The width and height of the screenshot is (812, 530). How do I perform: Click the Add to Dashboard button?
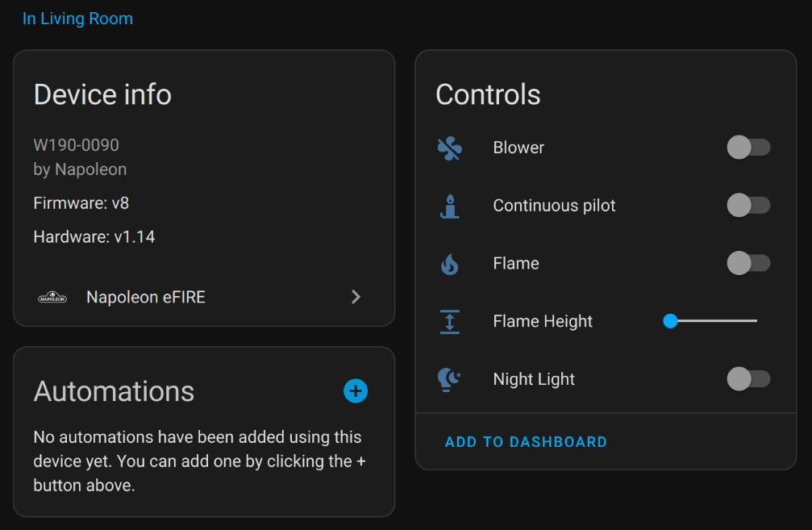tap(526, 442)
